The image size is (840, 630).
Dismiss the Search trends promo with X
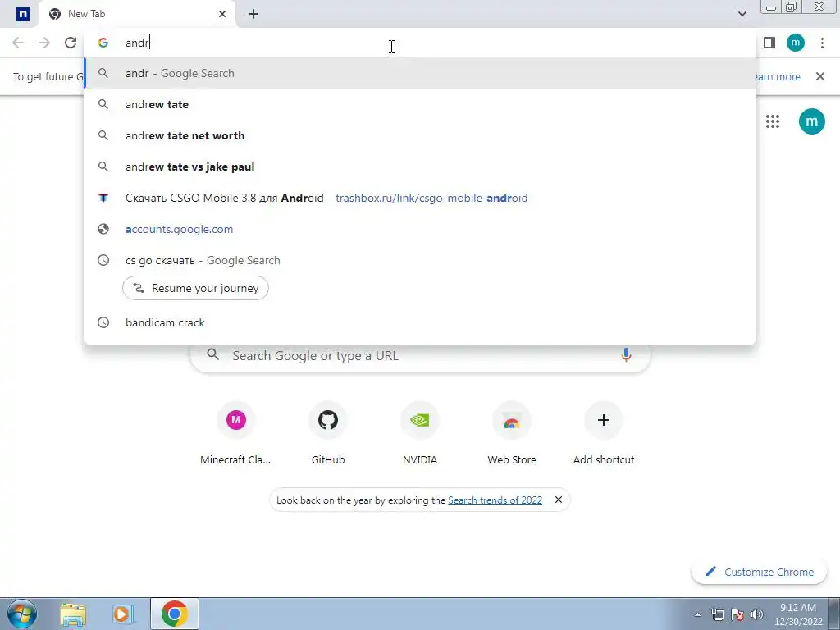[x=558, y=500]
